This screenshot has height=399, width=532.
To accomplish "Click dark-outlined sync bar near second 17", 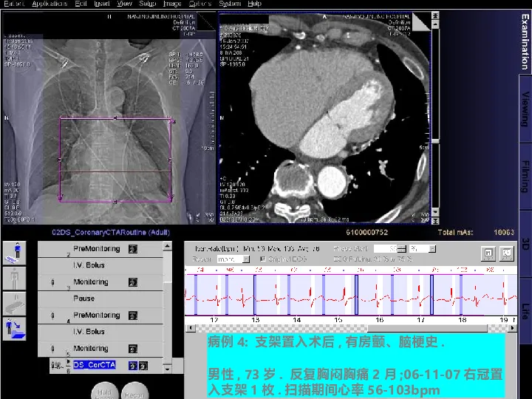I will tap(432, 295).
